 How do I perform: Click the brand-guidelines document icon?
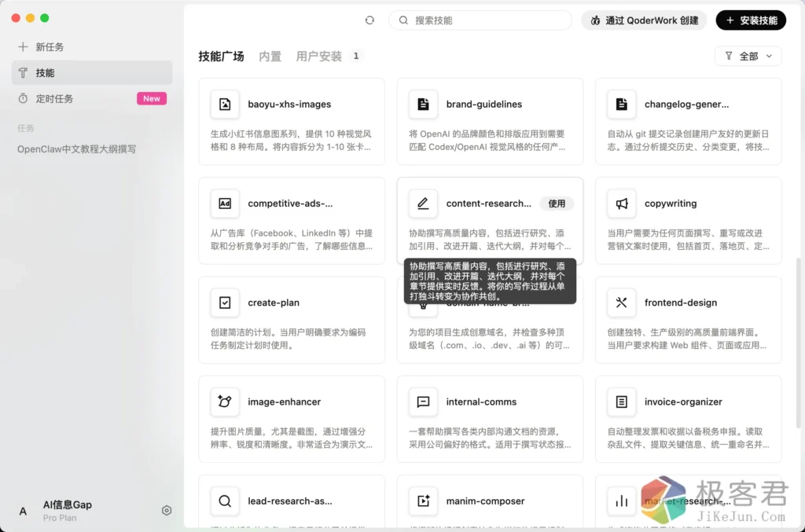point(423,105)
